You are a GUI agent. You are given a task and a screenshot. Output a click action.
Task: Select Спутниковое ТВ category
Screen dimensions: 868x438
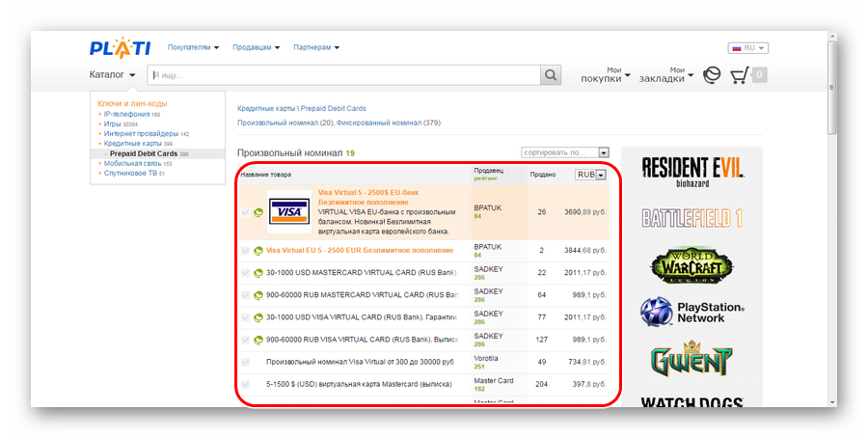point(130,174)
